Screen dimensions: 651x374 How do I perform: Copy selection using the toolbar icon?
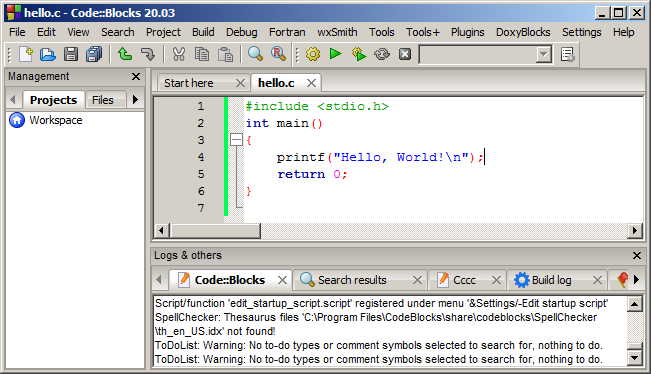pyautogui.click(x=202, y=54)
